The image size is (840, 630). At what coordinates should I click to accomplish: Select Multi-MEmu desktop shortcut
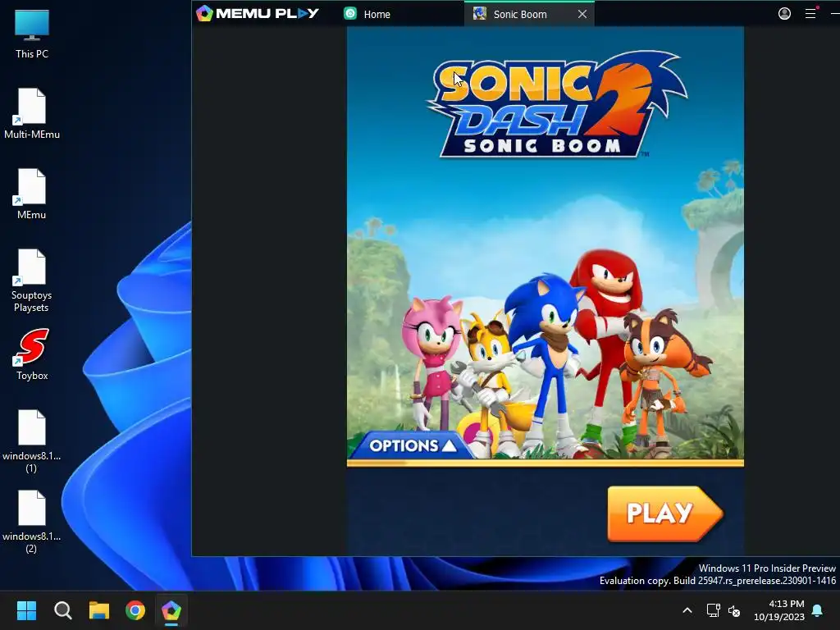click(32, 114)
